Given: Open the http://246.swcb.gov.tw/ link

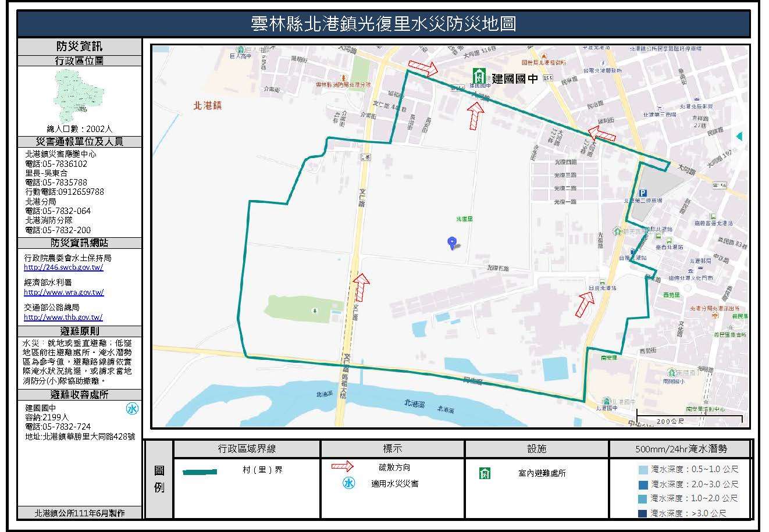Looking at the screenshot, I should pos(63,267).
